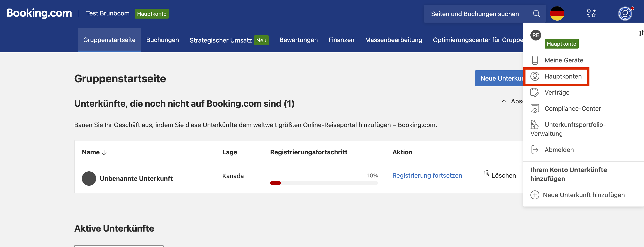Viewport: 644px width, 247px height.
Task: Open the Compliance-Center entry
Action: pos(572,109)
